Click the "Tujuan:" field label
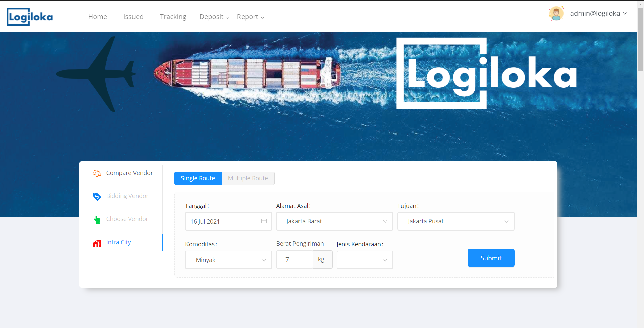644x328 pixels. [x=408, y=206]
